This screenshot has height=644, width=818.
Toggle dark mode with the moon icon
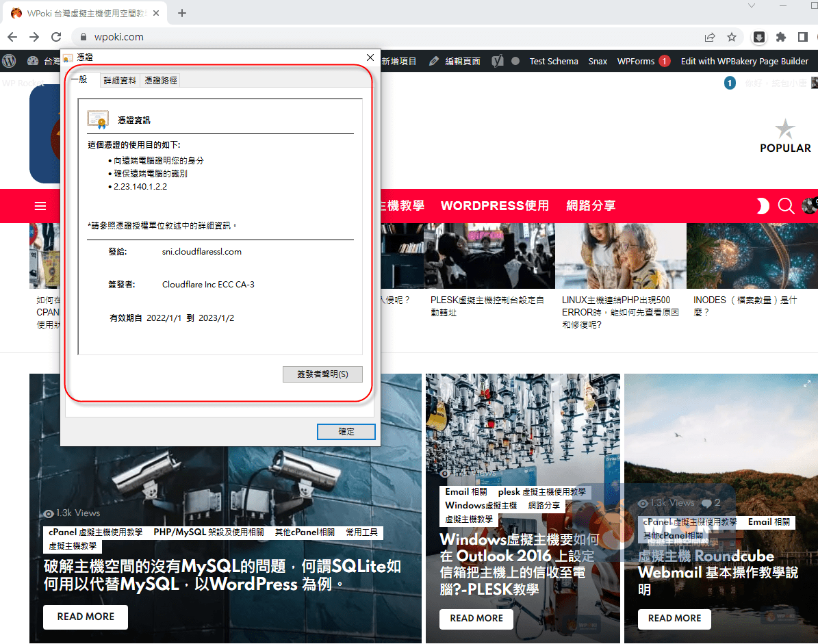tap(762, 206)
